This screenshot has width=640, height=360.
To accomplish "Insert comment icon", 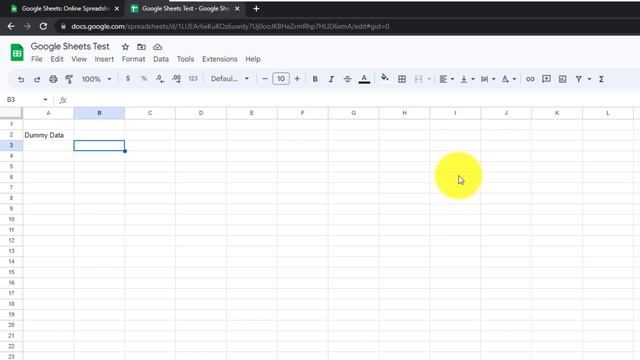I will click(546, 79).
